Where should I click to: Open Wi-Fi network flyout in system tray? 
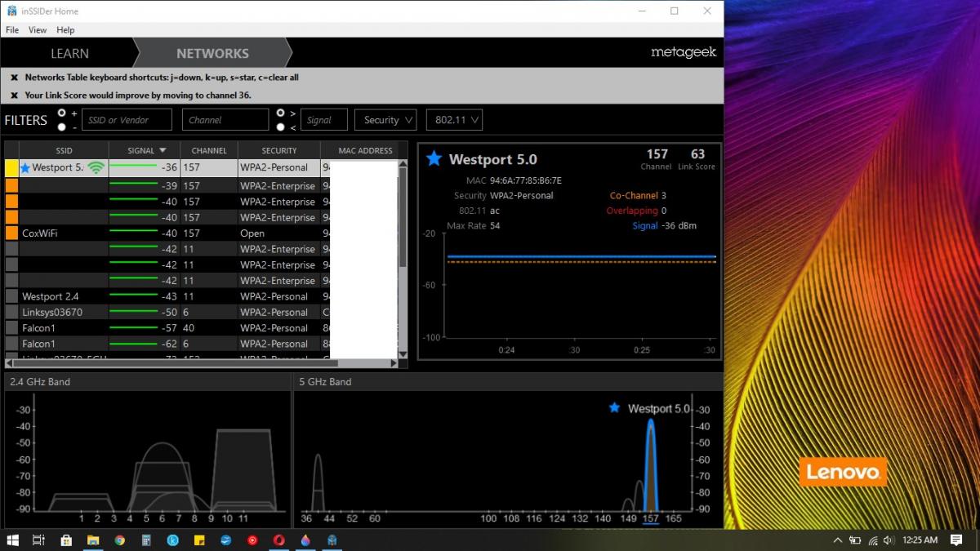(873, 540)
